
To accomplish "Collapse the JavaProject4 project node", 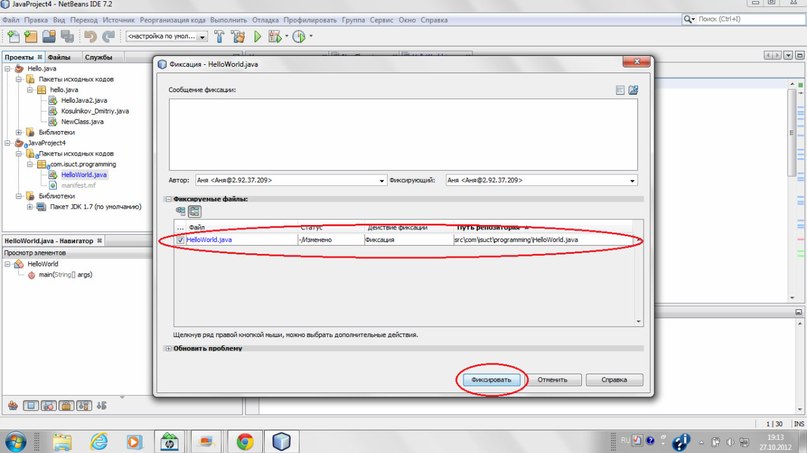I will (8, 143).
